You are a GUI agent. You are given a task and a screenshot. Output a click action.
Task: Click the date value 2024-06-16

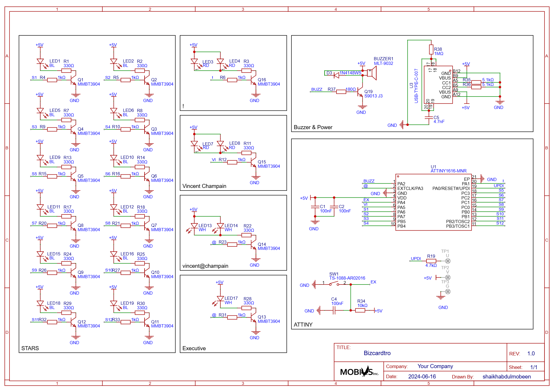(422, 377)
